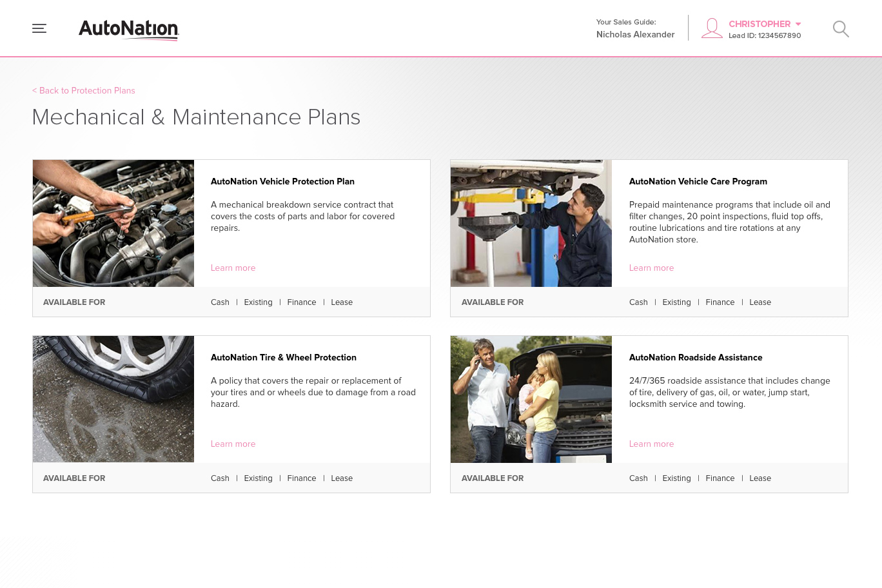Go back to Protection Plans
882x588 pixels.
click(84, 90)
